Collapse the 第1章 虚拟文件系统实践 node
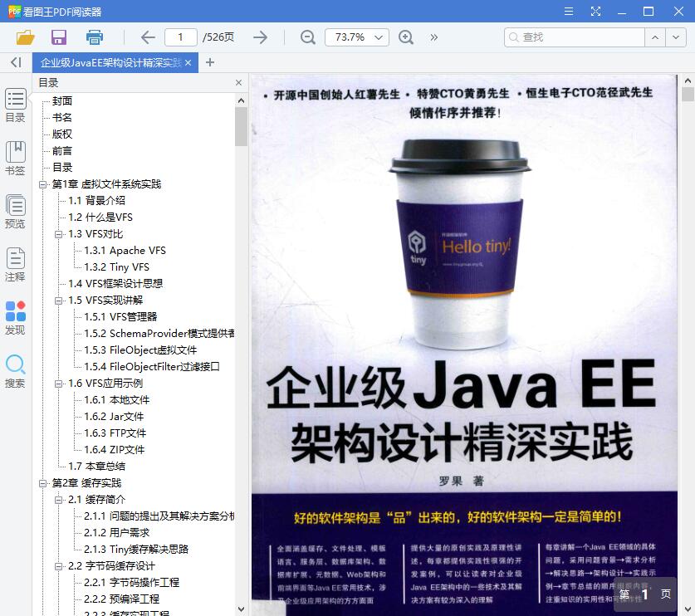The width and height of the screenshot is (695, 616). pyautogui.click(x=42, y=184)
